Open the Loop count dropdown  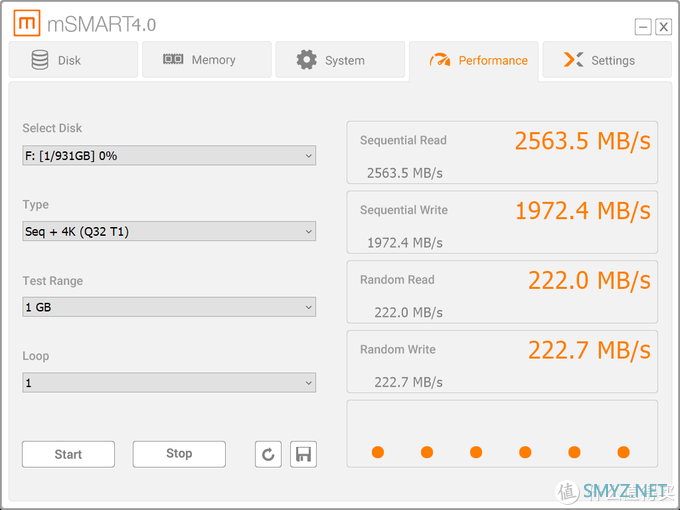[x=169, y=383]
